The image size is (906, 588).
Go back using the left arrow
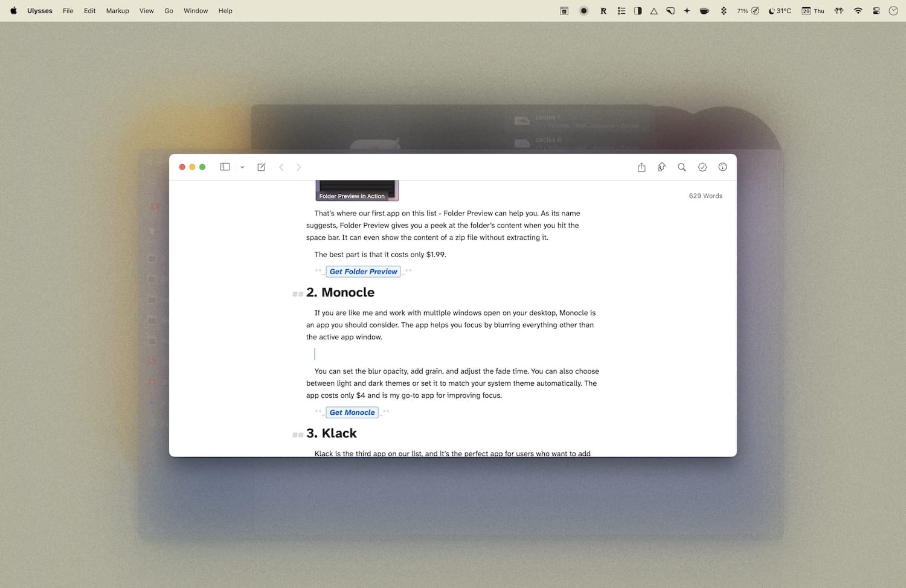[x=281, y=167]
